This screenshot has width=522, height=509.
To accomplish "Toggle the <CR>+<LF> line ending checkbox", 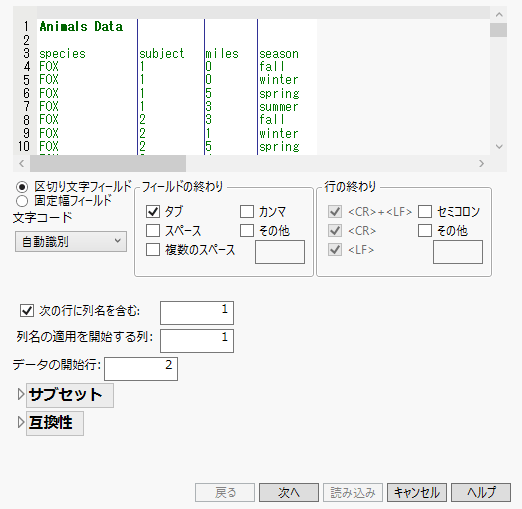I will point(335,211).
